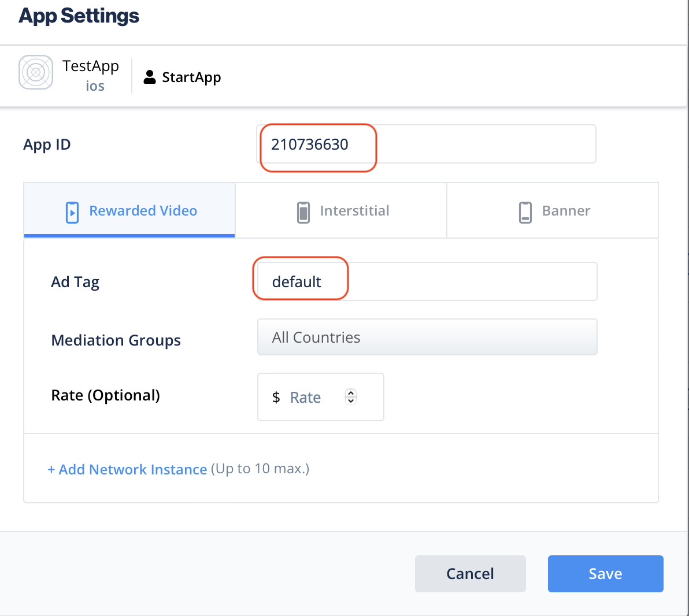689x616 pixels.
Task: Click the Rate (Optional) label
Action: pos(105,395)
